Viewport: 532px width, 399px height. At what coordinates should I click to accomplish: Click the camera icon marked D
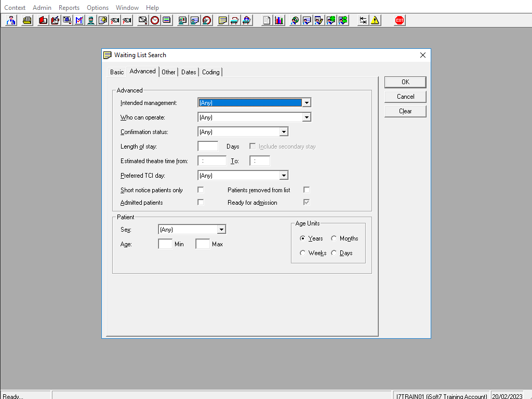click(x=115, y=20)
